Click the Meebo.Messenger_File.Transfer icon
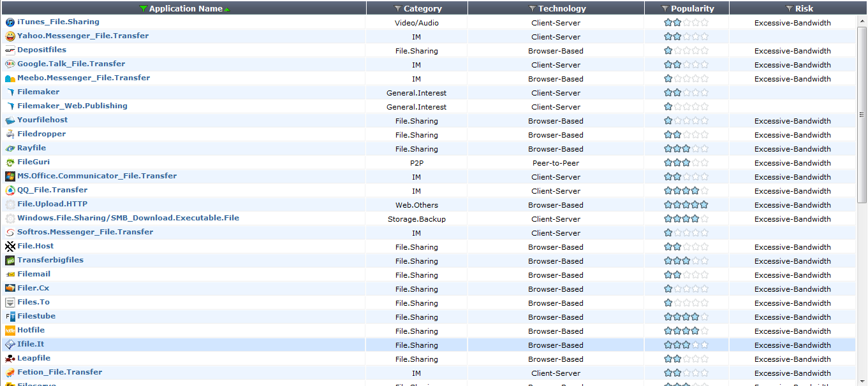This screenshot has width=868, height=386. pyautogui.click(x=10, y=78)
